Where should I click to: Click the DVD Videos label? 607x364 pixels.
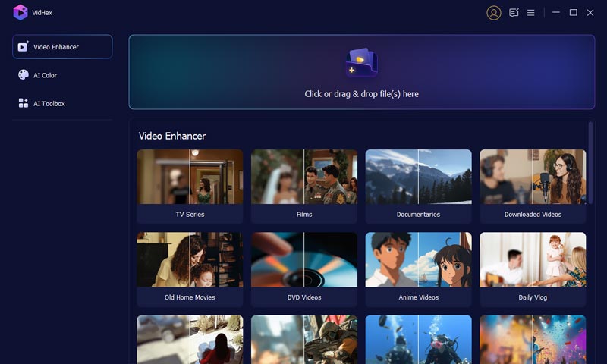tap(304, 297)
